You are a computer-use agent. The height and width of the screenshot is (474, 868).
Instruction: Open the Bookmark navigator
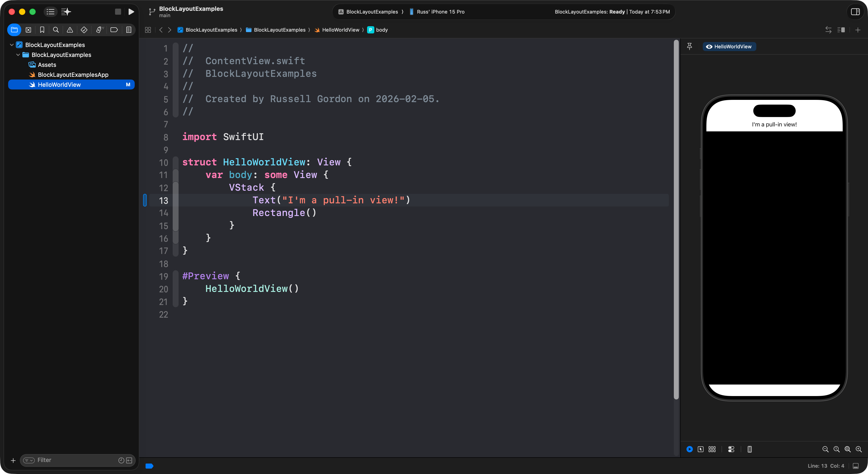[42, 30]
